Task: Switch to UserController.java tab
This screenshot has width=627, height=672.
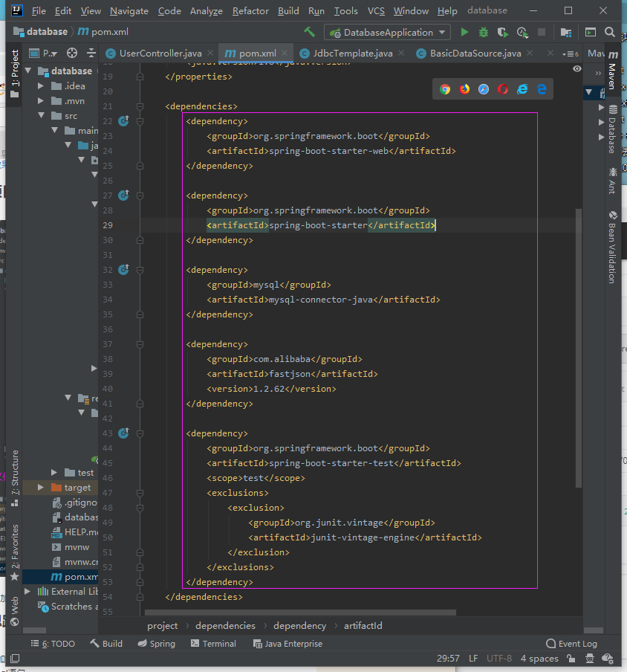Action: tap(160, 53)
